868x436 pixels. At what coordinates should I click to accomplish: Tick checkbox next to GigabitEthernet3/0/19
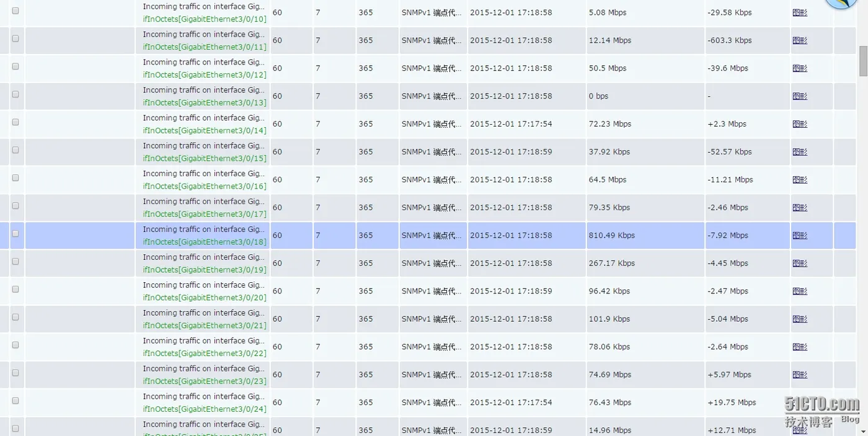click(15, 262)
